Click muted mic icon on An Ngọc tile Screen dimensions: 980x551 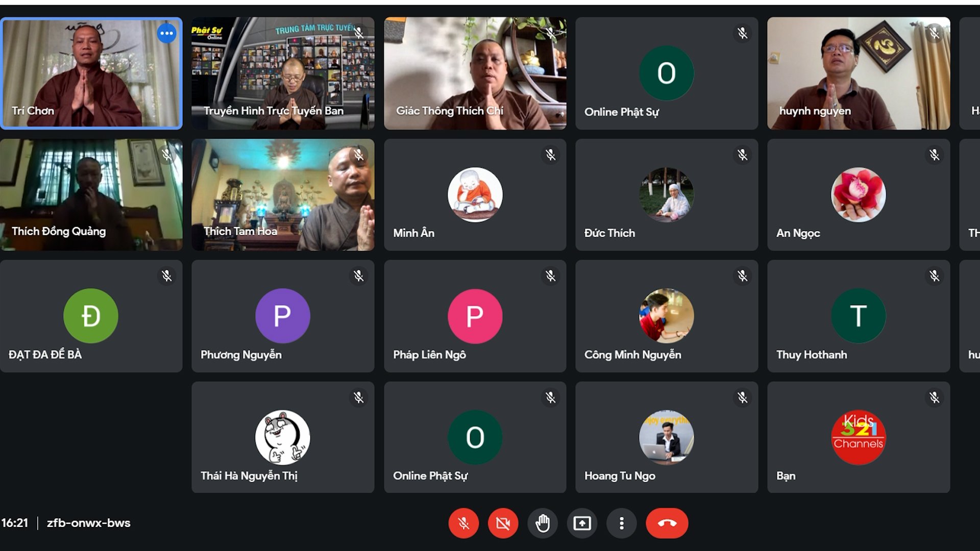click(934, 155)
